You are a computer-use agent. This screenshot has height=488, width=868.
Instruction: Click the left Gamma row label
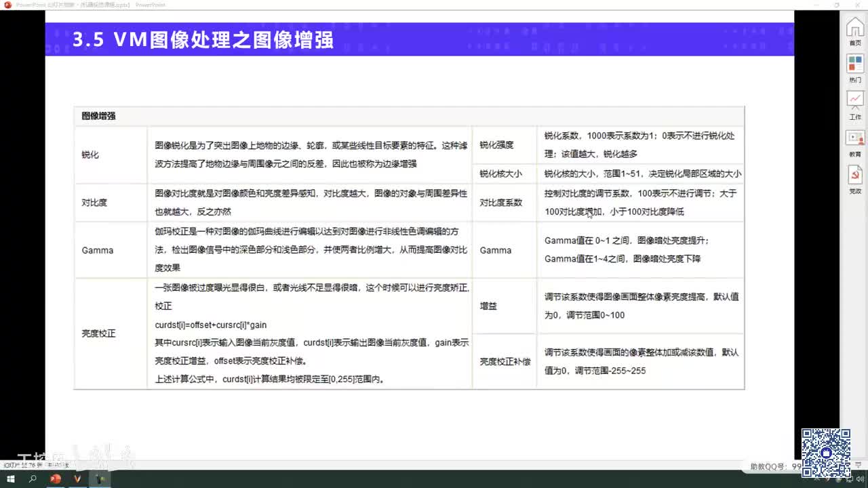(98, 250)
